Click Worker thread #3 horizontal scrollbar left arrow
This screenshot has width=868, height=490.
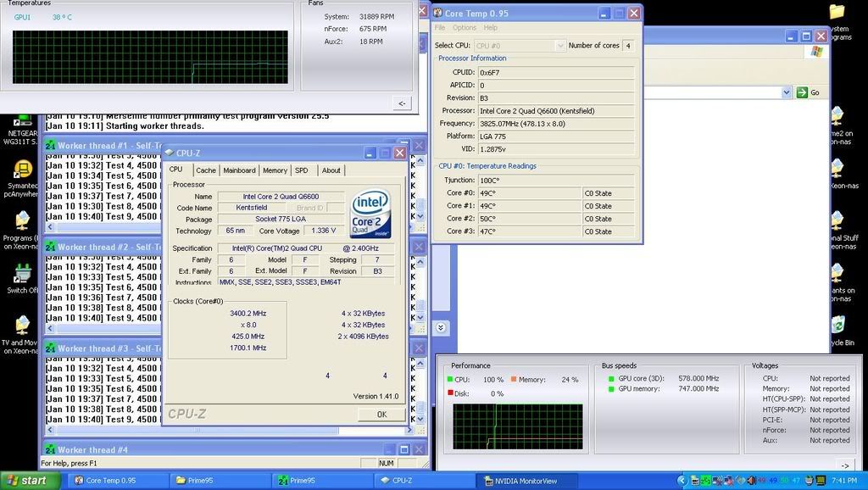click(50, 430)
